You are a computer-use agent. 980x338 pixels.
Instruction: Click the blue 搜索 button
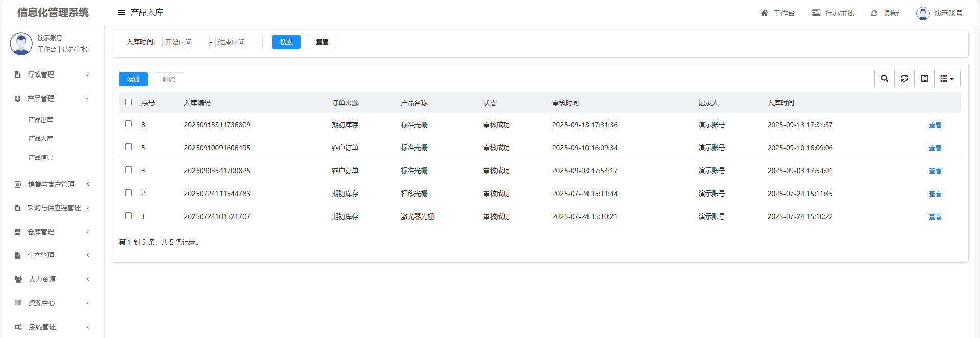point(286,42)
